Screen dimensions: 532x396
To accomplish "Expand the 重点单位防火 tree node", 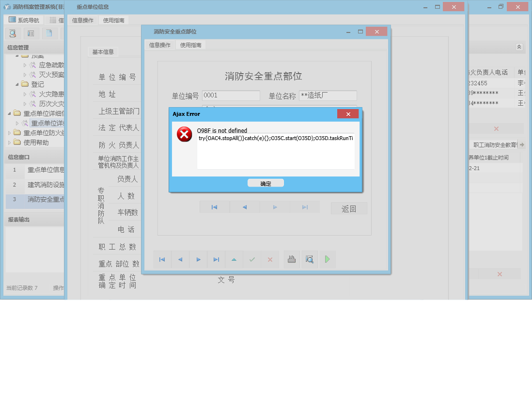I will click(x=8, y=132).
